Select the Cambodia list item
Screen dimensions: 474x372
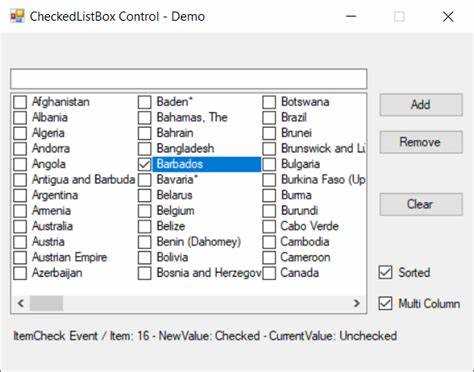(x=305, y=242)
